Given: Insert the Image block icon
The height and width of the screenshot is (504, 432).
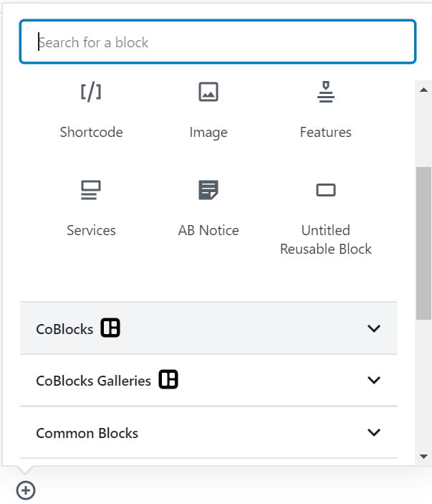Looking at the screenshot, I should pos(208,92).
